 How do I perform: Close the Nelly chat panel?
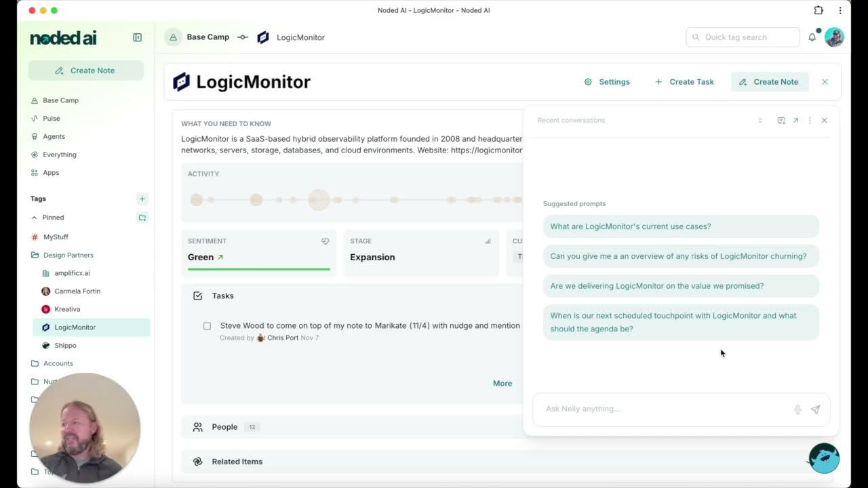click(824, 121)
